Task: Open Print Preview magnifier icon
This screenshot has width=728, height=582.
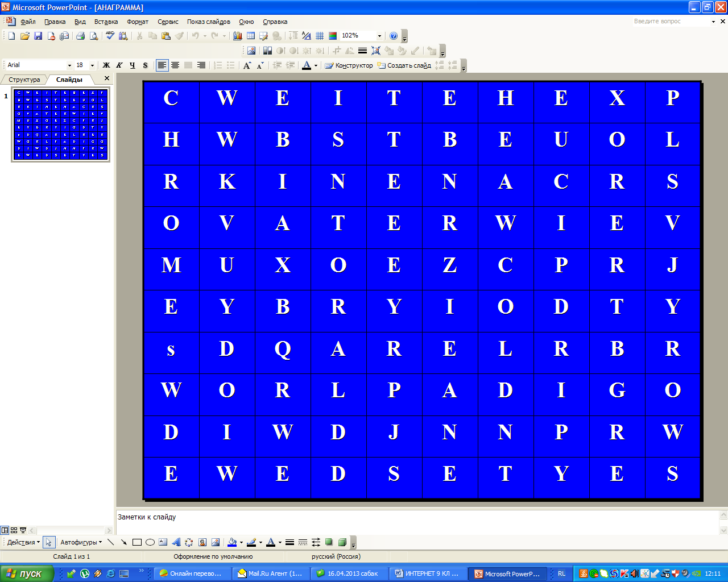Action: click(x=94, y=36)
